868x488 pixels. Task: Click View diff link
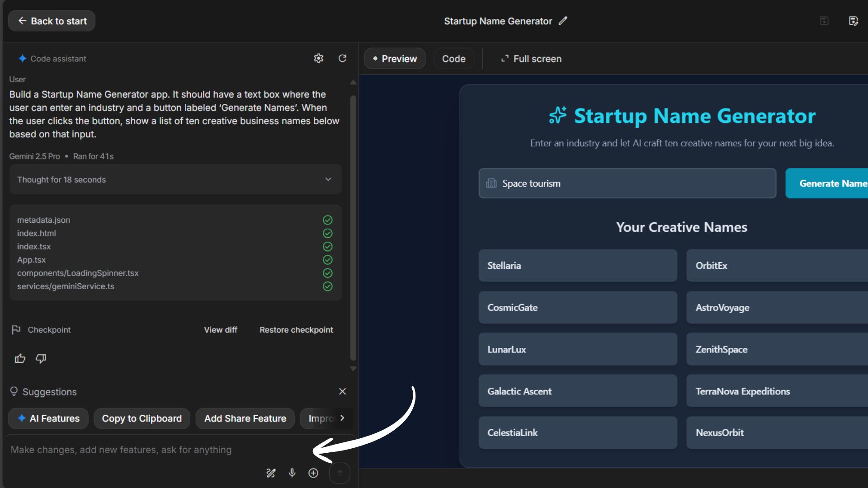pyautogui.click(x=220, y=330)
